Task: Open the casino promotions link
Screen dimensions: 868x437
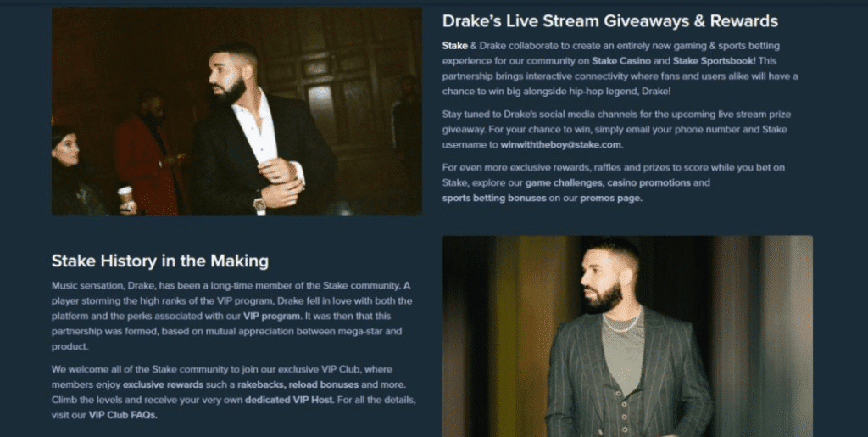Action: tap(648, 182)
